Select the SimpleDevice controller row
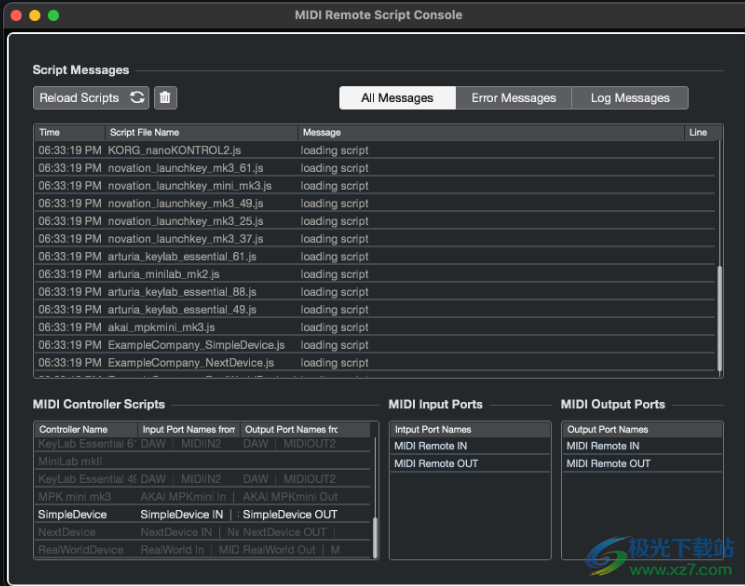 pyautogui.click(x=203, y=514)
